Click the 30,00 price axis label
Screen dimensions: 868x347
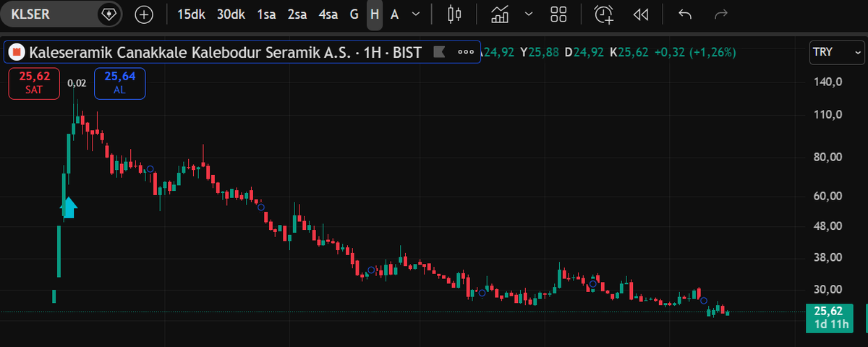[827, 289]
